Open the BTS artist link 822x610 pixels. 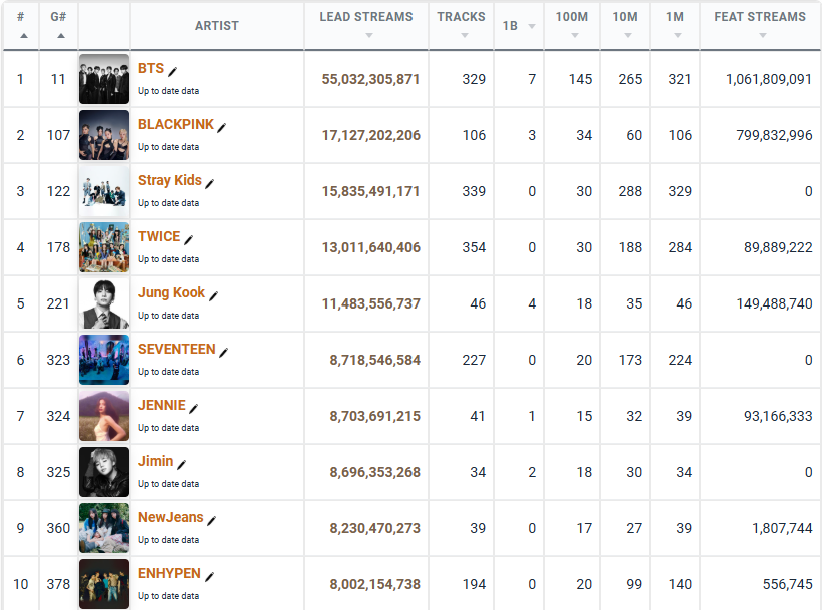pyautogui.click(x=151, y=68)
